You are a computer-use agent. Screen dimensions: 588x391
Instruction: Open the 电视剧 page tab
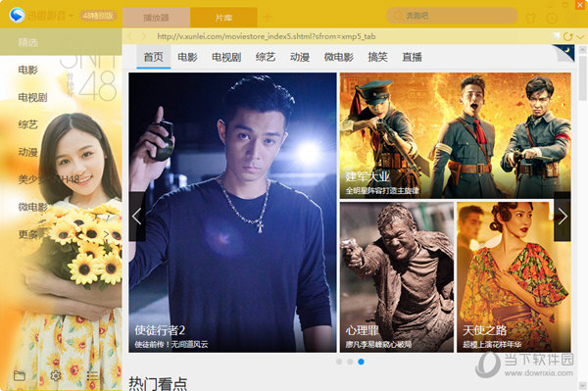pyautogui.click(x=226, y=57)
